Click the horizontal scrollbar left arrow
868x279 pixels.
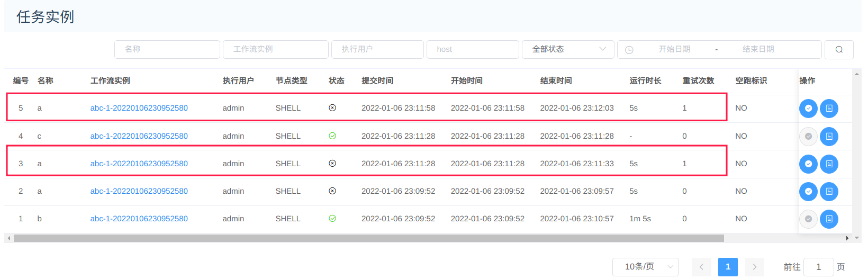pos(8,238)
